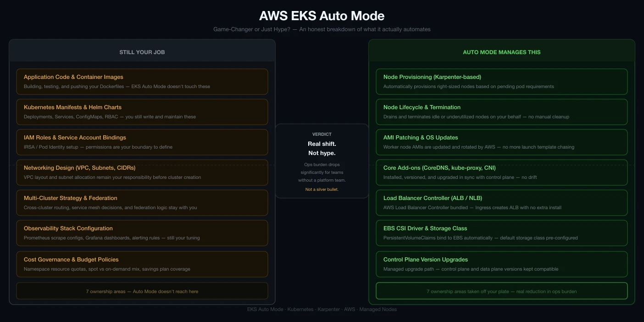The image size is (644, 322).
Task: Open the Kubernetes Manifests & Helm Charts card
Action: [142, 112]
